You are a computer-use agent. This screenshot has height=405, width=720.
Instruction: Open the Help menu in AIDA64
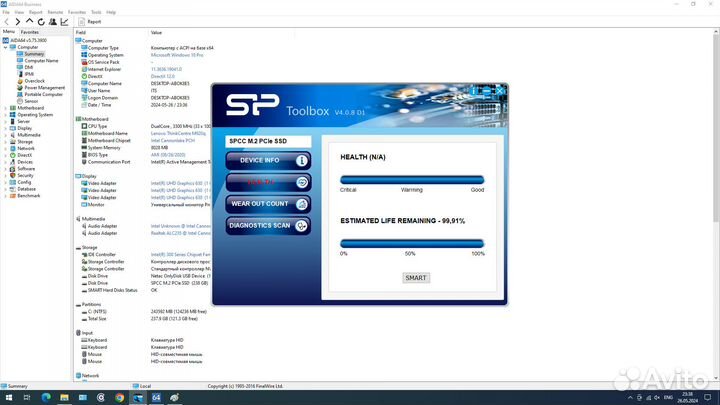click(x=111, y=12)
